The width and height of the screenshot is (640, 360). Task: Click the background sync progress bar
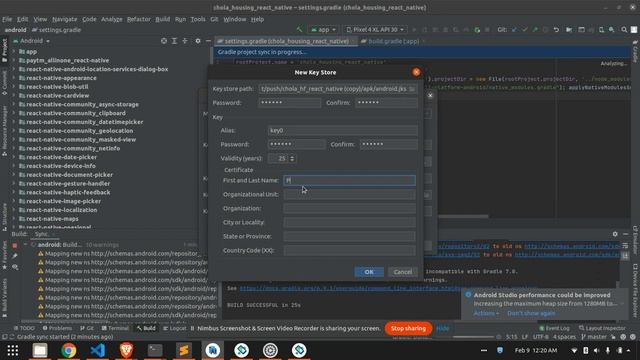pyautogui.click(x=473, y=337)
